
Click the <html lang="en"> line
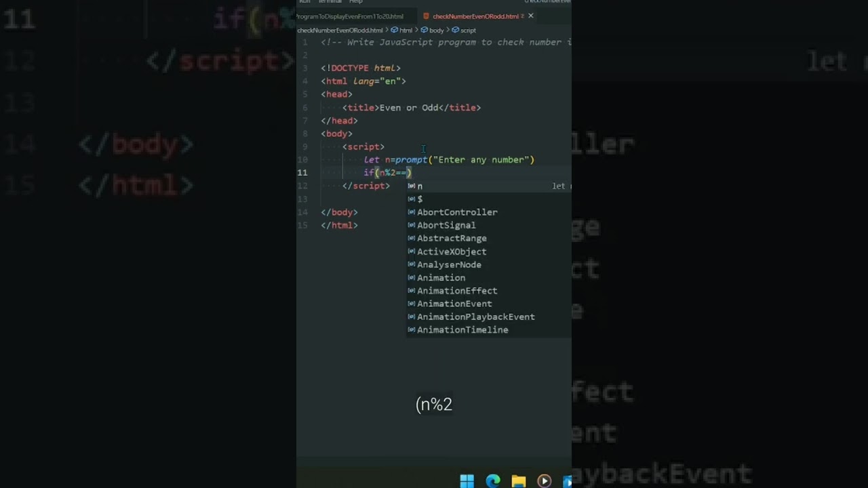pyautogui.click(x=363, y=81)
